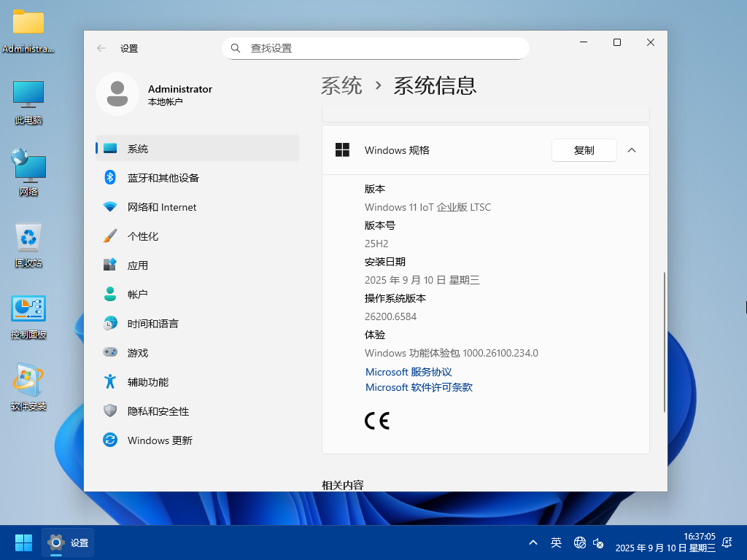Go to the Accounts section
Screen dimensions: 747x560
click(137, 295)
